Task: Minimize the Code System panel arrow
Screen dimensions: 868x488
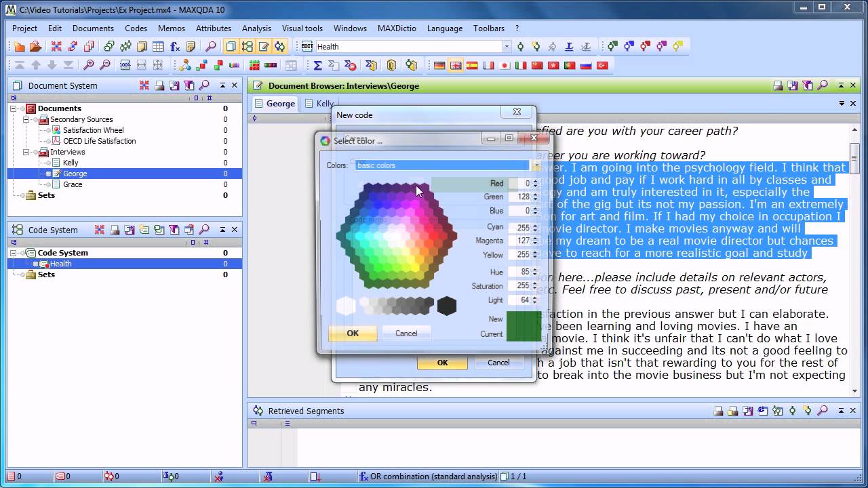Action: point(222,230)
